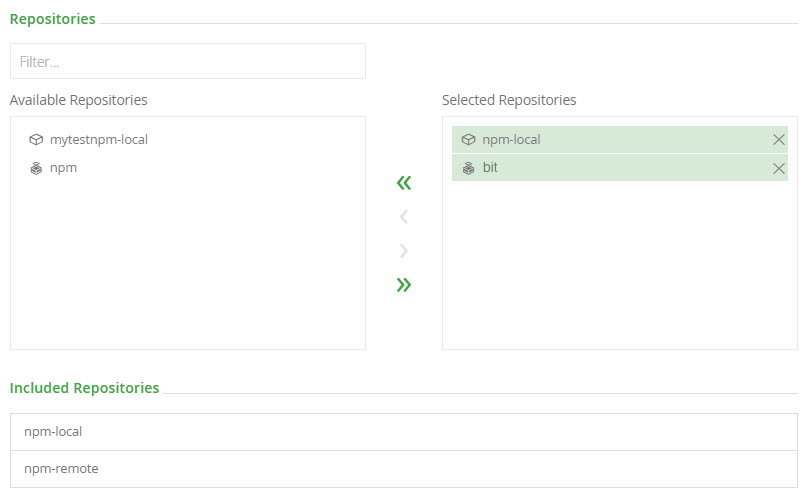Select mytestnpm-local in Available Repositories
The height and width of the screenshot is (503, 810).
[98, 140]
